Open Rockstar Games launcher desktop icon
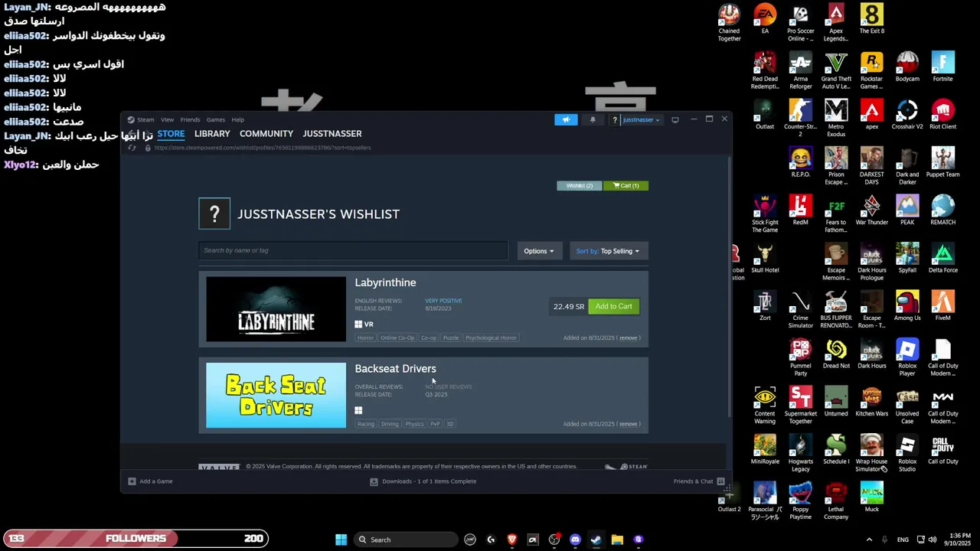 coord(871,71)
